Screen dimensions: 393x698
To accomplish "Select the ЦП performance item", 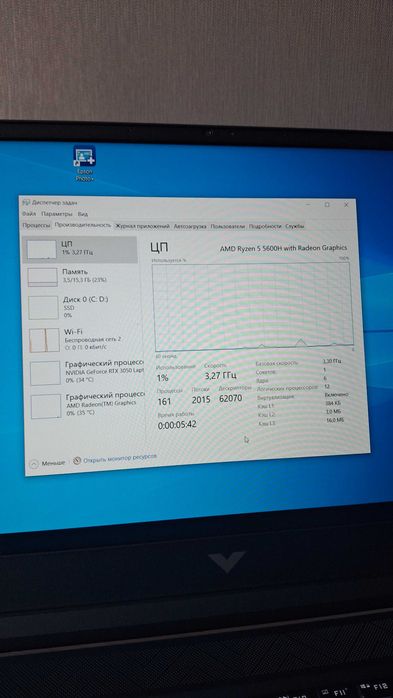I will click(x=80, y=249).
